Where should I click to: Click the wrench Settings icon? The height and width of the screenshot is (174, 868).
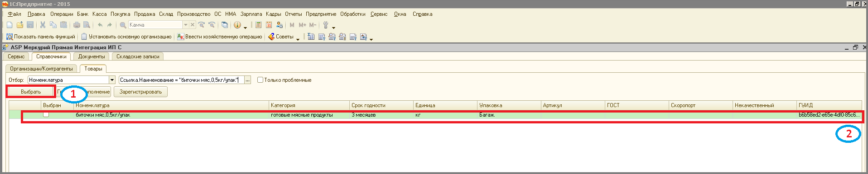(325, 25)
